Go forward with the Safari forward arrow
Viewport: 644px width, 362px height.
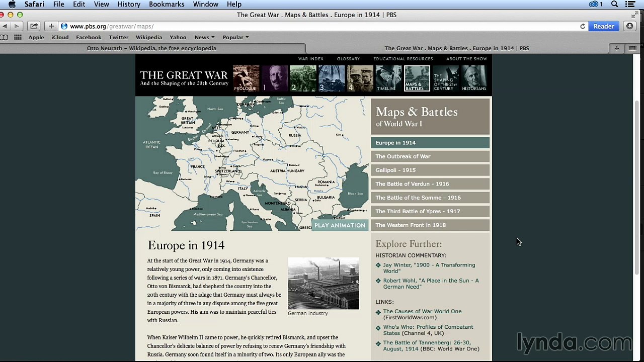(16, 26)
